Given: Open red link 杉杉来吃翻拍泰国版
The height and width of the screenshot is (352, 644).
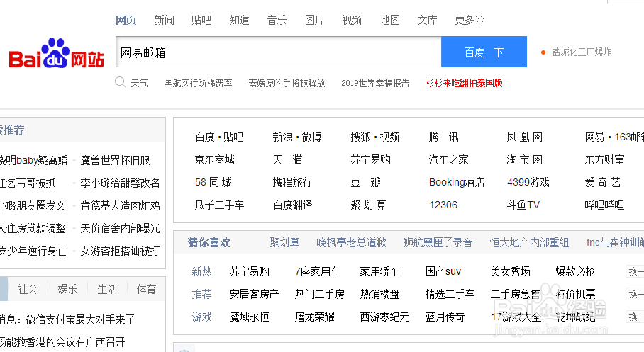Looking at the screenshot, I should tap(464, 83).
